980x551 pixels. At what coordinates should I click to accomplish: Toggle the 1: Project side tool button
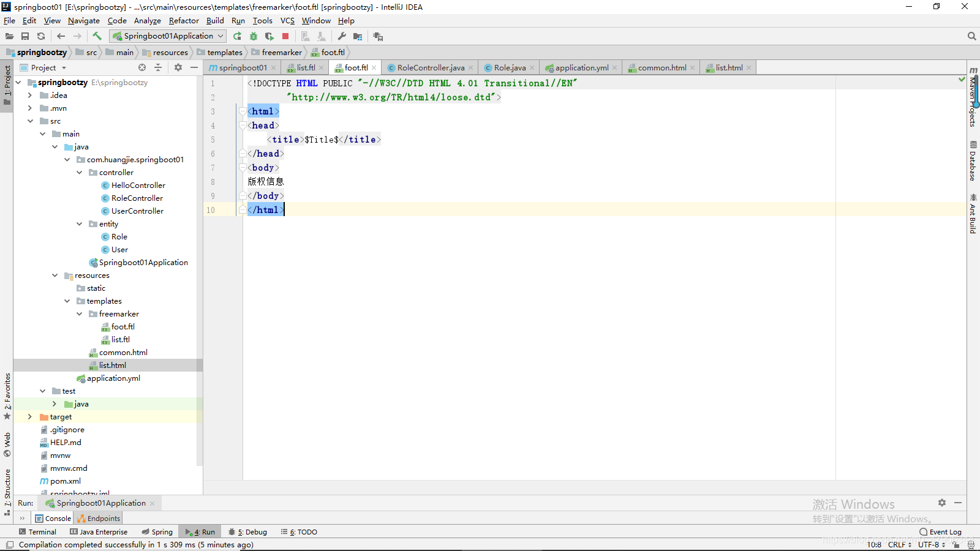click(x=7, y=84)
